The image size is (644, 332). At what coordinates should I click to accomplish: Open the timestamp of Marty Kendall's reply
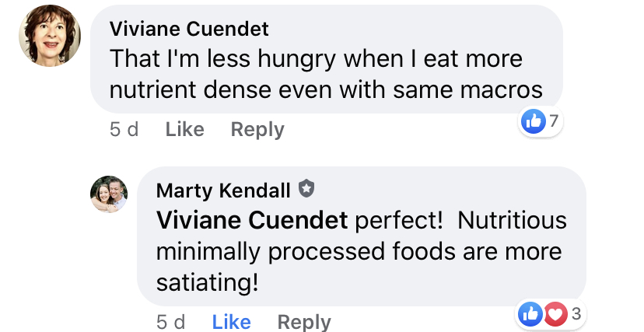pos(170,322)
